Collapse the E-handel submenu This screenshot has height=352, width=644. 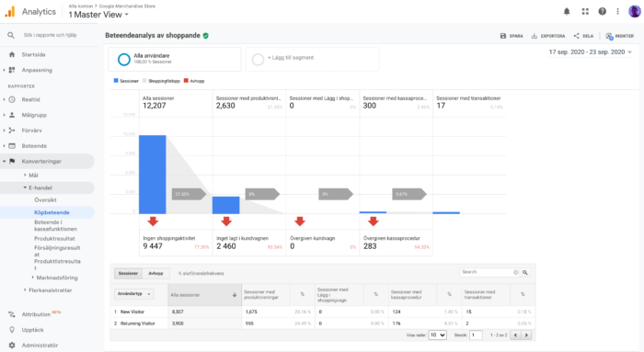25,187
